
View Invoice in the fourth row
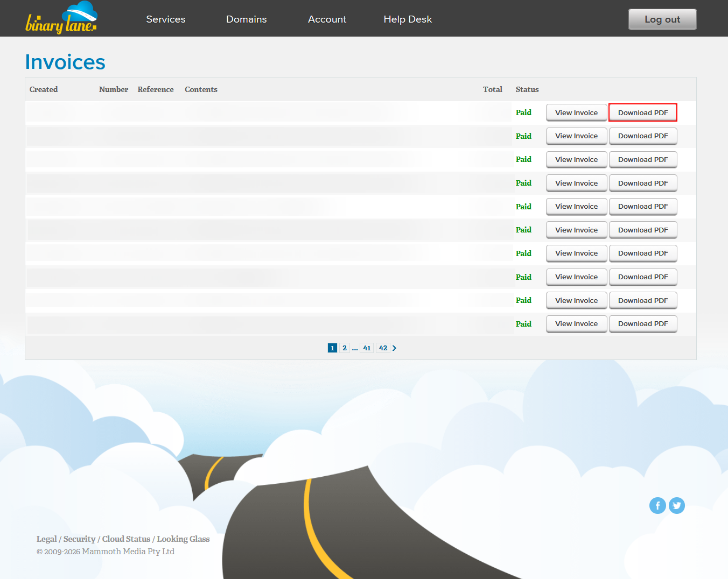pos(576,183)
